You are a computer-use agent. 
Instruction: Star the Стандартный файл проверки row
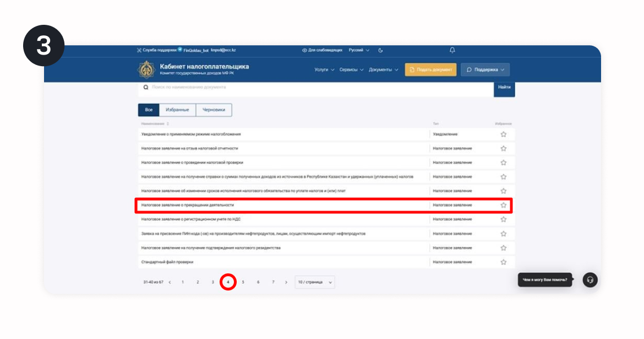[503, 262]
